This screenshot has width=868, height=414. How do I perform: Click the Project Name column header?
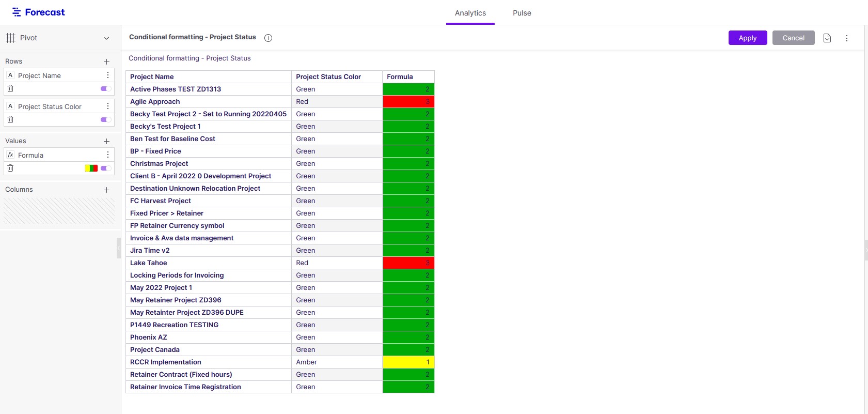coord(209,77)
